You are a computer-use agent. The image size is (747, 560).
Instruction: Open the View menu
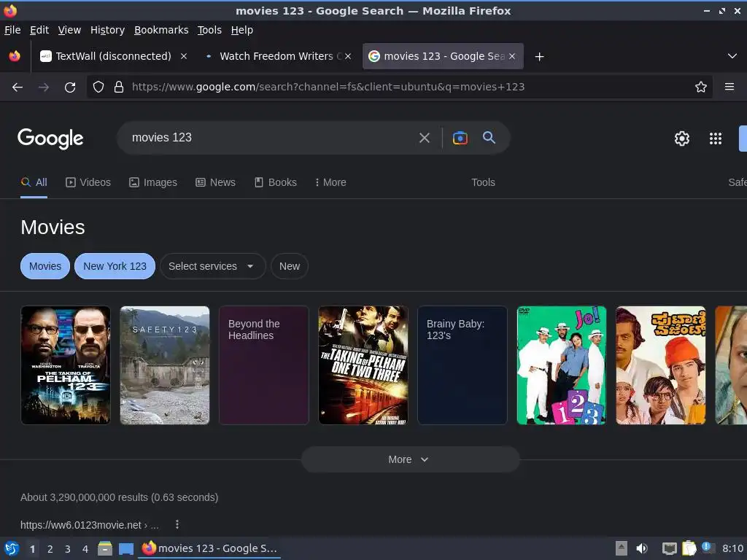[69, 30]
